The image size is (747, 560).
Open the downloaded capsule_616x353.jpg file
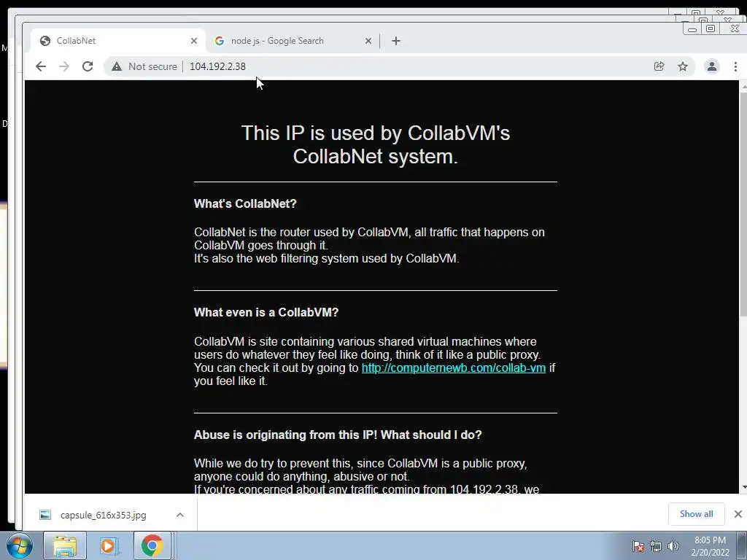pyautogui.click(x=104, y=515)
